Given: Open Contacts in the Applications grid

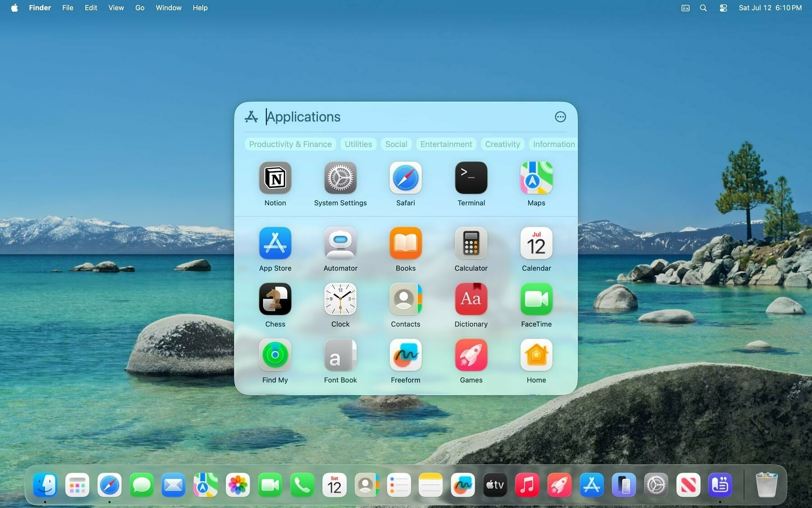Looking at the screenshot, I should pos(406,299).
